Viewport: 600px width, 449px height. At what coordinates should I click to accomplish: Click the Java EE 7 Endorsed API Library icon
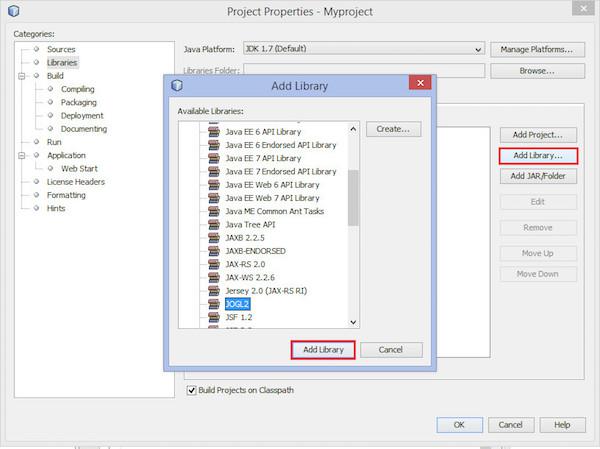[x=214, y=171]
